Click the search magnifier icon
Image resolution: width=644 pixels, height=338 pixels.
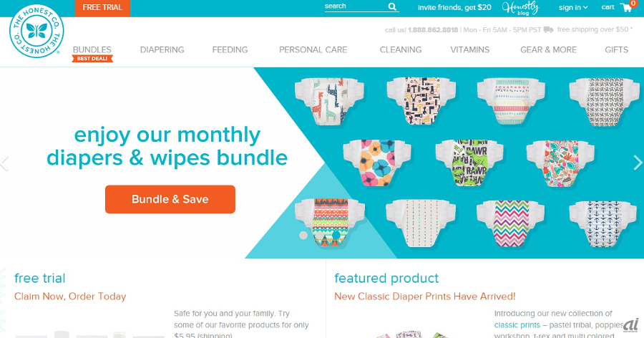(392, 6)
